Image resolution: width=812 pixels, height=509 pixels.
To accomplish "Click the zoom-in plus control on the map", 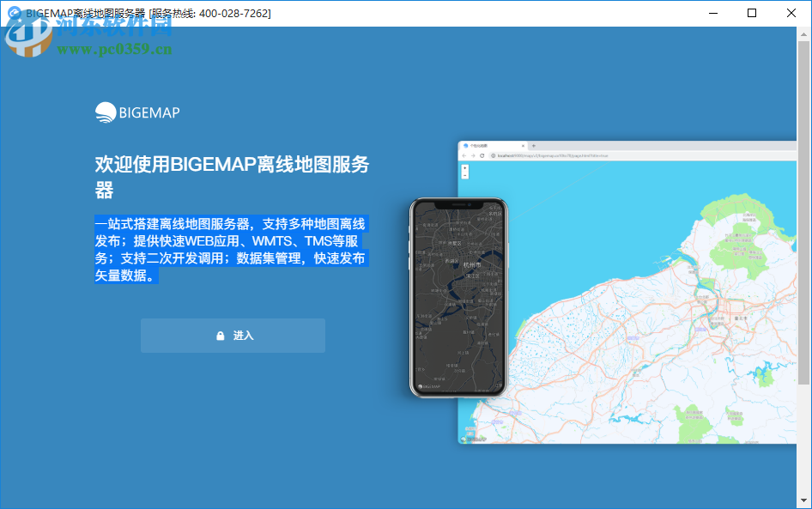I will 464,168.
